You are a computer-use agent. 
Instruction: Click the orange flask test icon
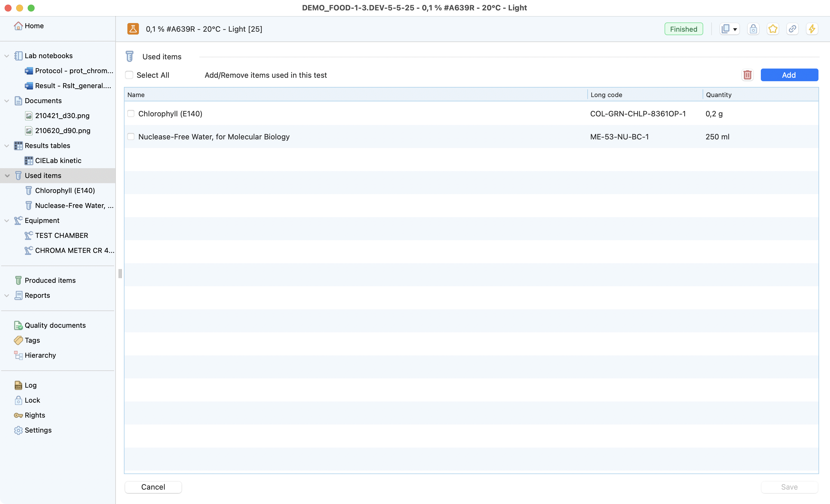point(133,29)
